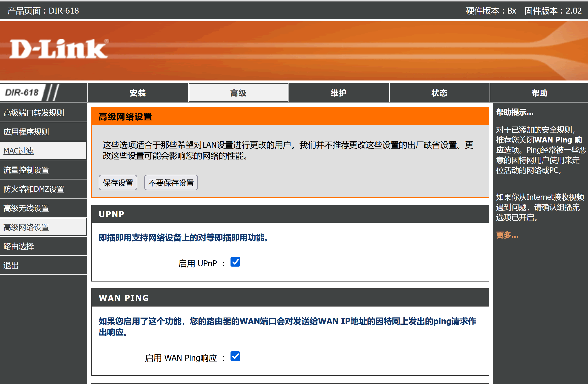Open 高级端口转发规则 in the sidebar
This screenshot has height=384, width=588.
coord(34,113)
